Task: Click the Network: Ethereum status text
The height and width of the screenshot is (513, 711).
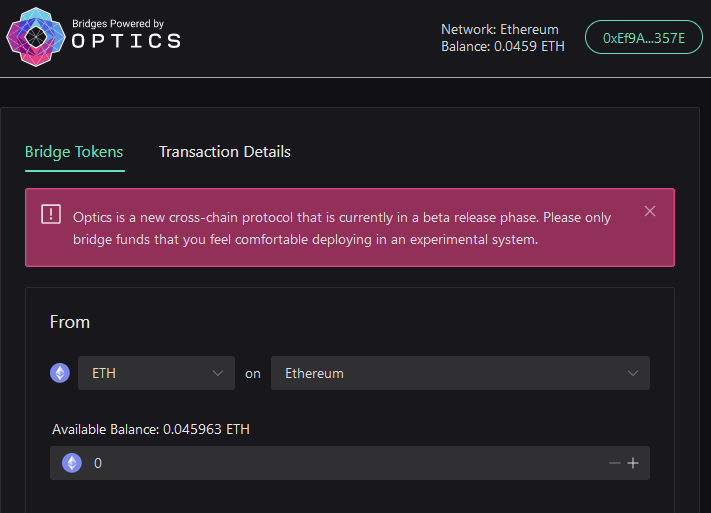Action: point(499,29)
